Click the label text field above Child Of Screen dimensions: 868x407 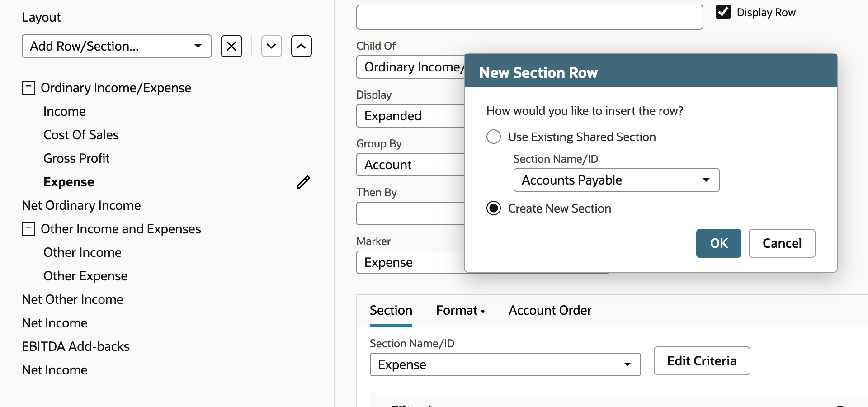(530, 17)
